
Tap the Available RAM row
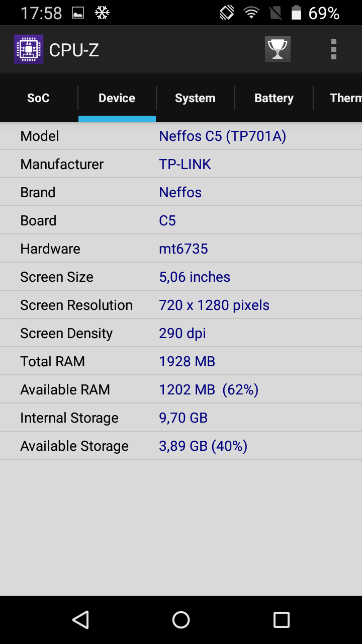pos(181,389)
